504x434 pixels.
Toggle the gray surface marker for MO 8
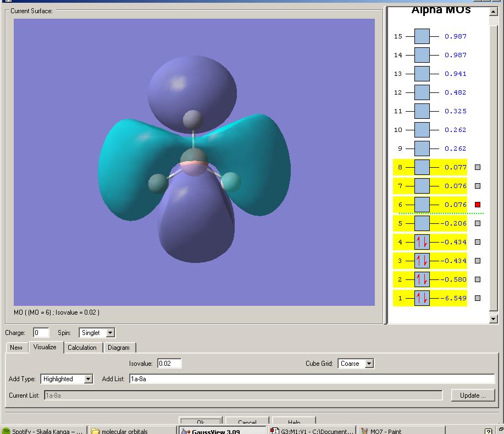click(478, 167)
